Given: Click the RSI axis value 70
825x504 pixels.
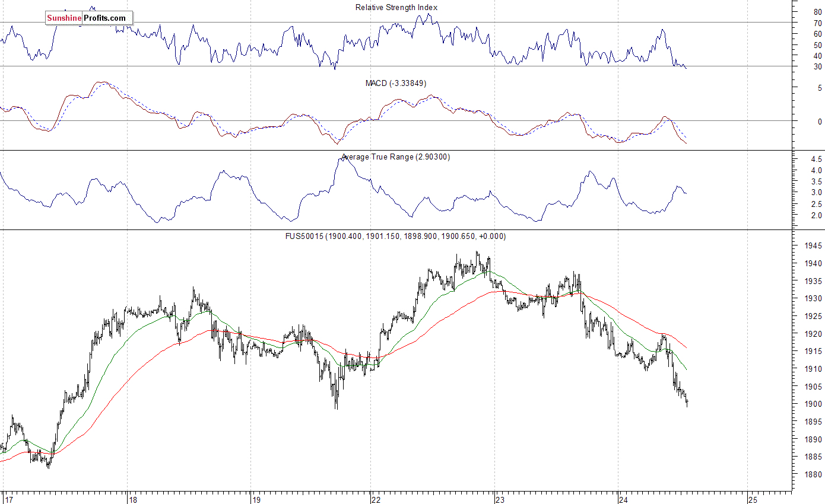Looking at the screenshot, I should click(817, 23).
